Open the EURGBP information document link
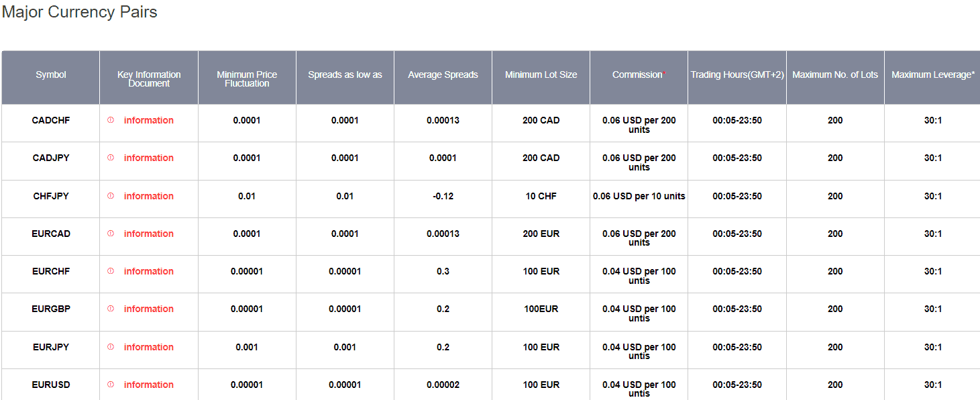This screenshot has height=400, width=980. click(x=149, y=309)
